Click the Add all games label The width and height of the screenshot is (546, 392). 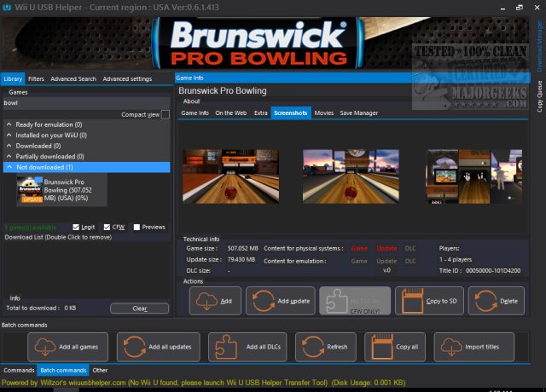(x=78, y=347)
